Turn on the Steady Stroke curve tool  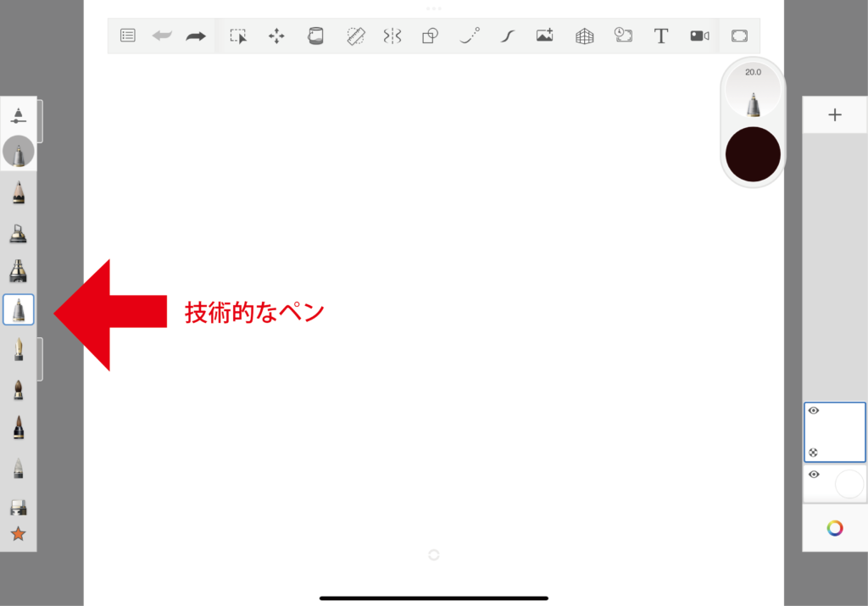click(x=508, y=36)
